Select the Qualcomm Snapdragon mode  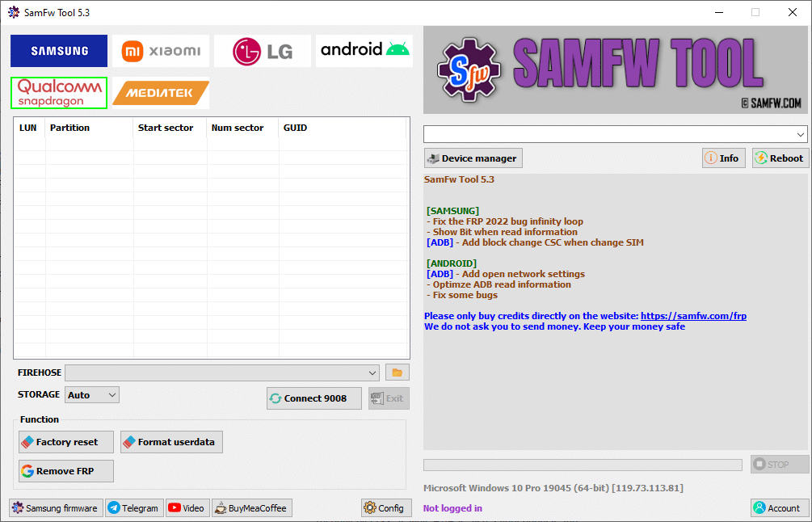click(58, 93)
